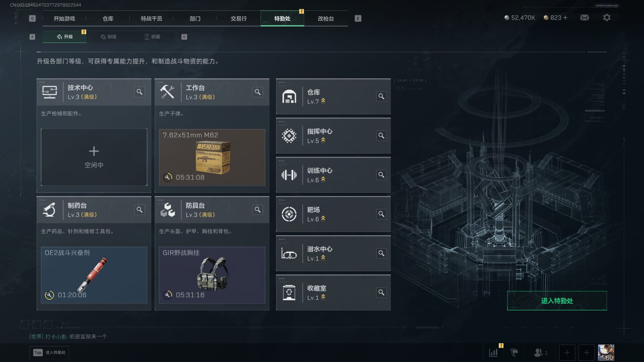Click magnifier icon on 技术中心 card
Screen dimensions: 644x362
(140, 92)
